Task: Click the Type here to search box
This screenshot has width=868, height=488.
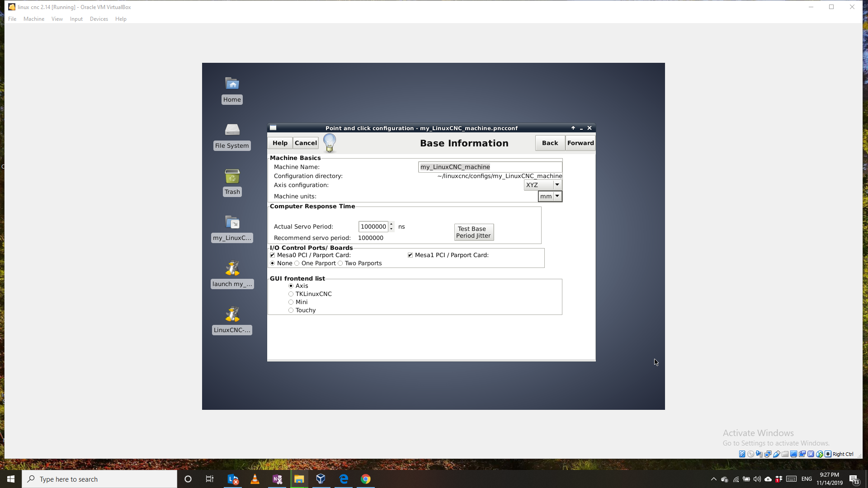Action: coord(99,479)
